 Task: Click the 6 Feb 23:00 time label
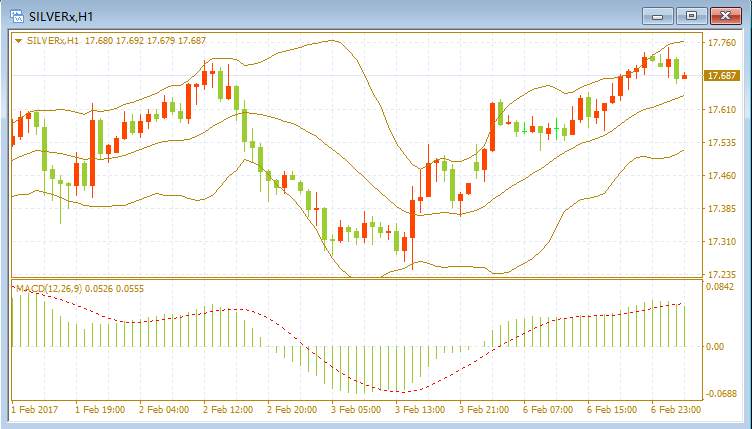(x=676, y=410)
